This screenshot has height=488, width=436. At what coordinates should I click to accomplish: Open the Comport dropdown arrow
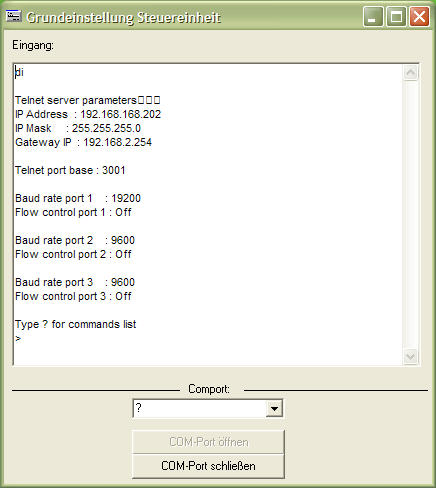pos(274,408)
